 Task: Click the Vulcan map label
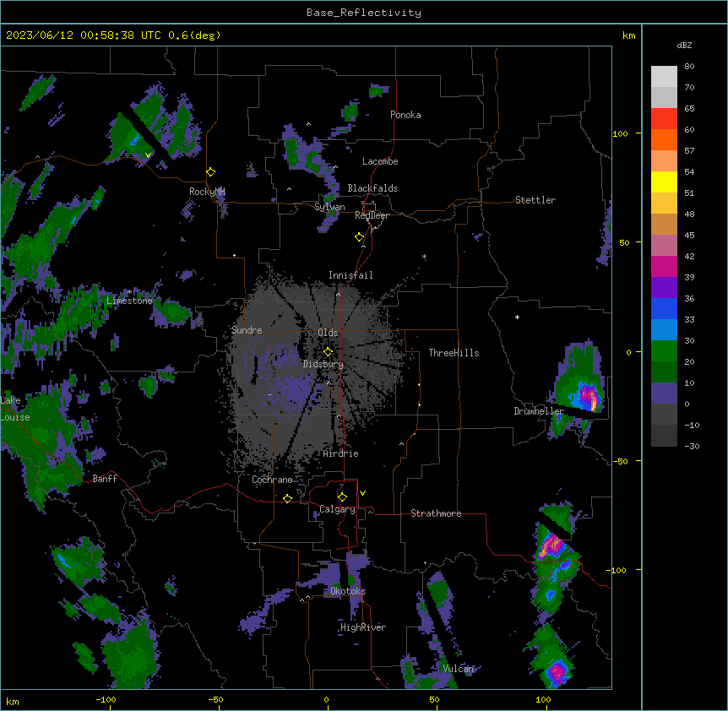click(x=459, y=669)
